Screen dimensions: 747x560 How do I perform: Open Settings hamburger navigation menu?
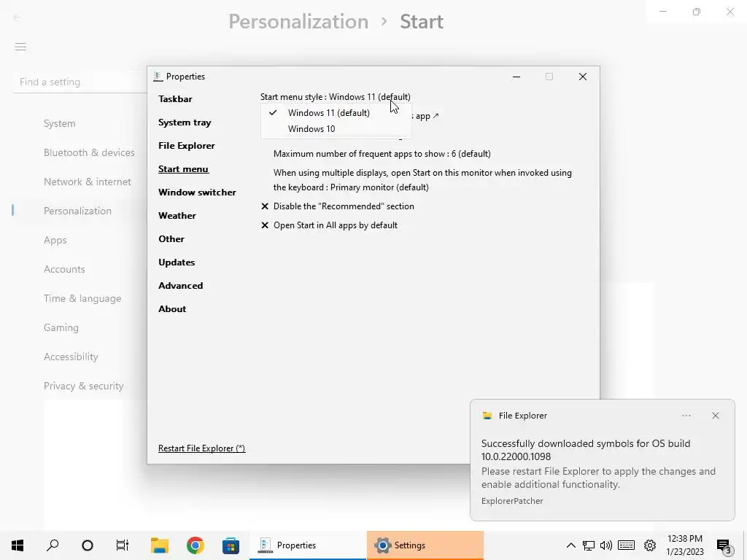click(x=20, y=47)
